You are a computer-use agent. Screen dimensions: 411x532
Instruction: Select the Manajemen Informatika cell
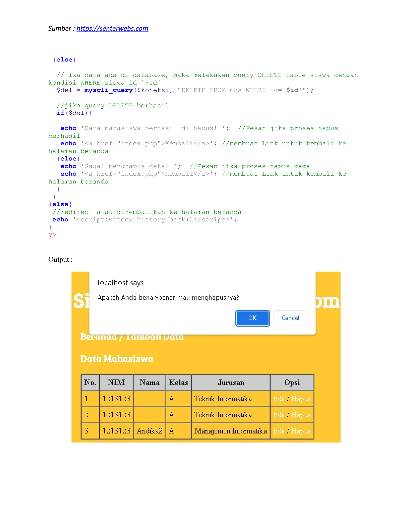click(x=230, y=431)
